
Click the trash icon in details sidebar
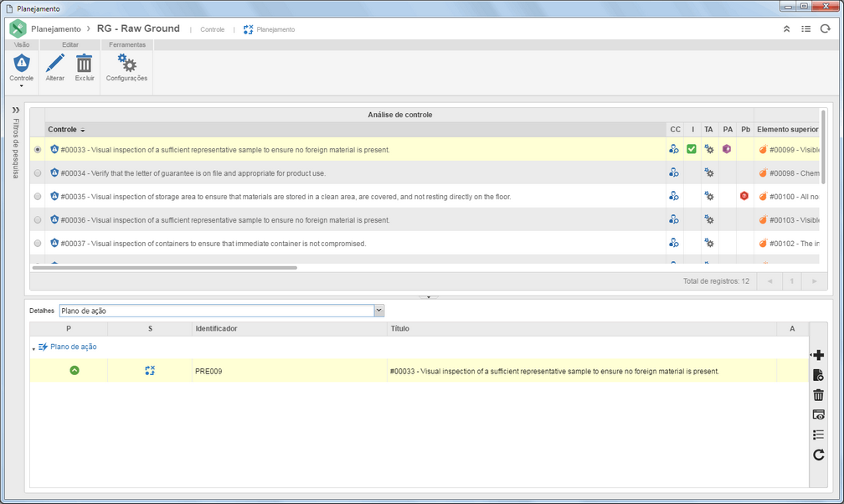pyautogui.click(x=818, y=395)
